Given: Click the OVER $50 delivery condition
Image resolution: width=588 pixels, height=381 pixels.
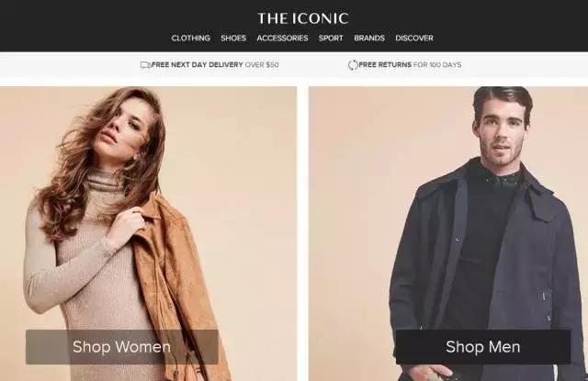Looking at the screenshot, I should pyautogui.click(x=262, y=65).
